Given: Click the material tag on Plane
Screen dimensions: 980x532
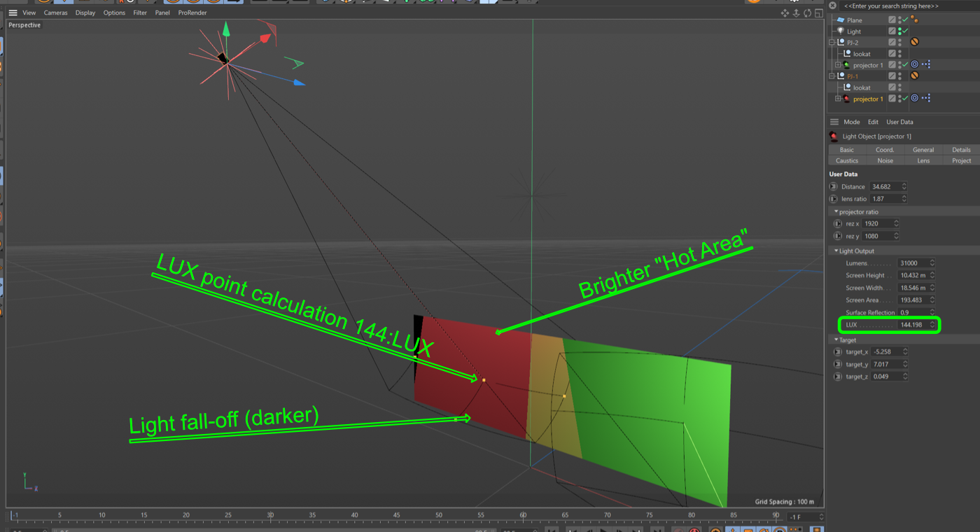Looking at the screenshot, I should coord(914,20).
